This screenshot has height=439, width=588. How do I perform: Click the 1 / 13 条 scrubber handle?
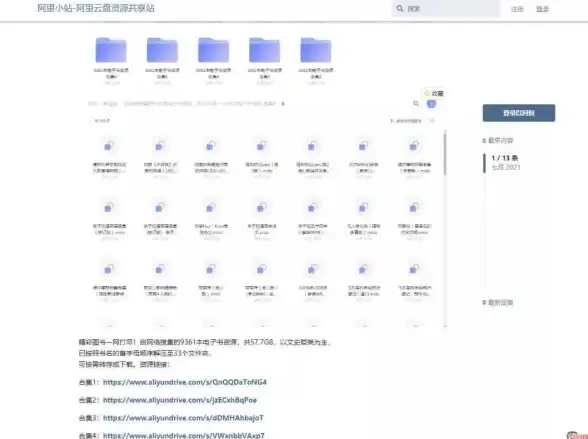pos(502,162)
